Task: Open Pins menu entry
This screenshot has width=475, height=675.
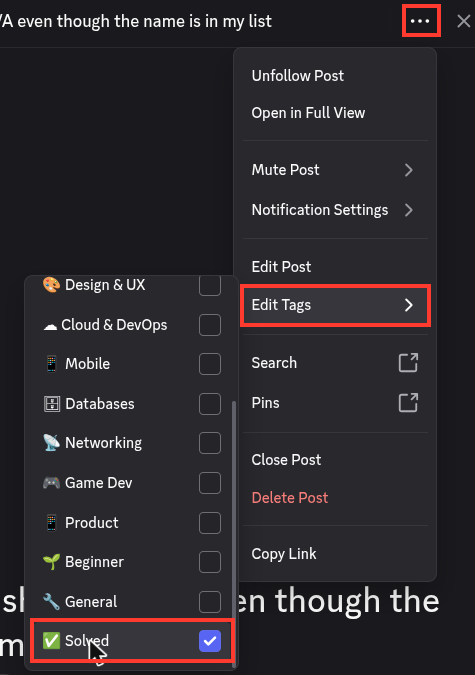Action: coord(335,403)
